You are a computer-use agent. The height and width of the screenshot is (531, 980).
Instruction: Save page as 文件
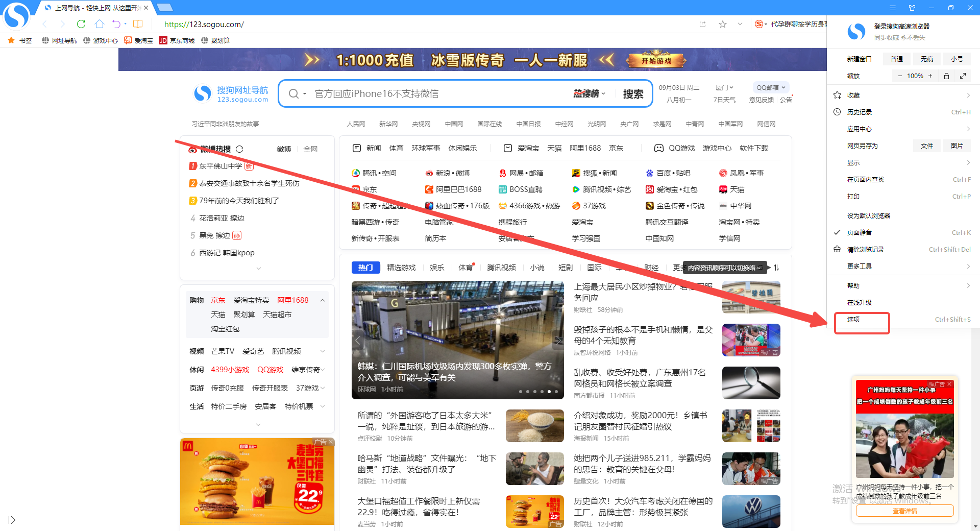927,146
